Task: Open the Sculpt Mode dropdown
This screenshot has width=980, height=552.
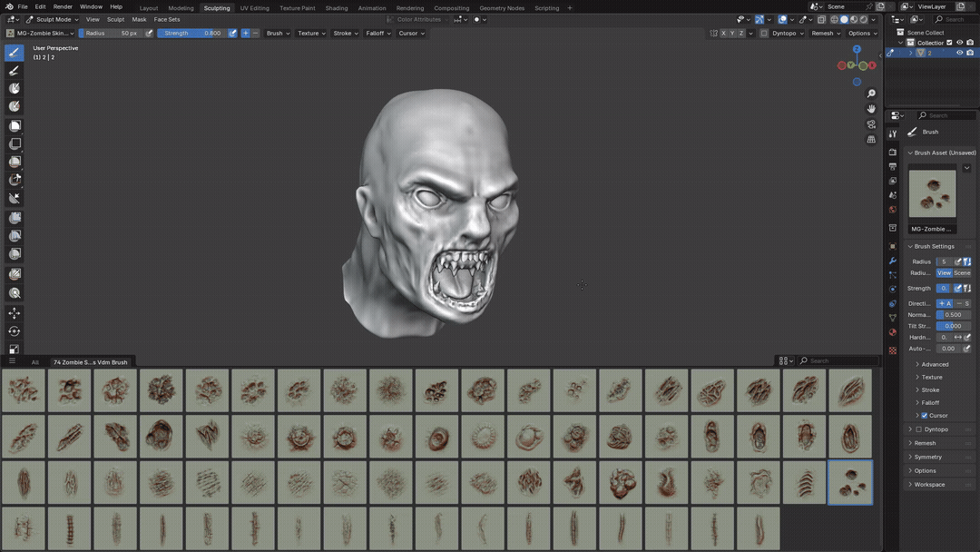Action: coord(52,19)
